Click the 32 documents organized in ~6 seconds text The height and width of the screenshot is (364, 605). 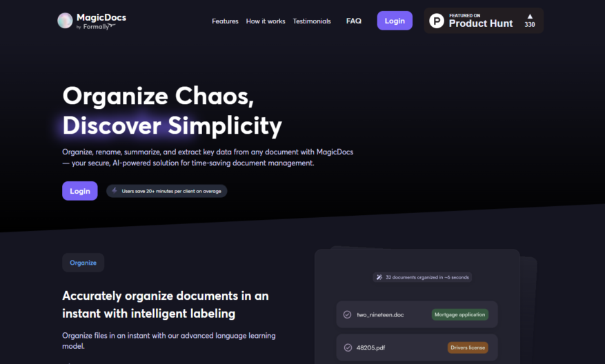427,277
